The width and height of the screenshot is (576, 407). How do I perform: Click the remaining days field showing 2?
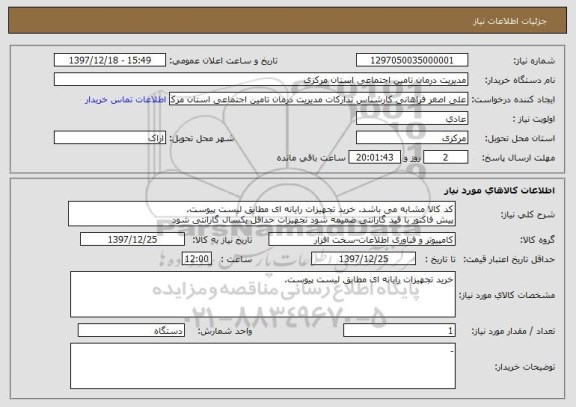click(446, 157)
